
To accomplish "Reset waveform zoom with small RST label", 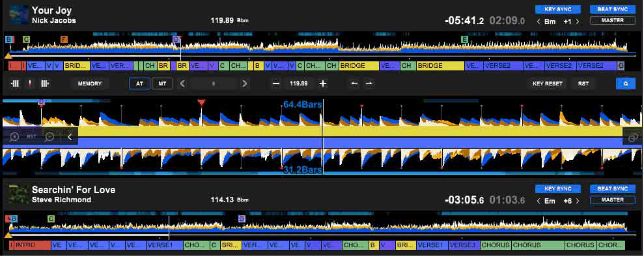I will pos(32,136).
